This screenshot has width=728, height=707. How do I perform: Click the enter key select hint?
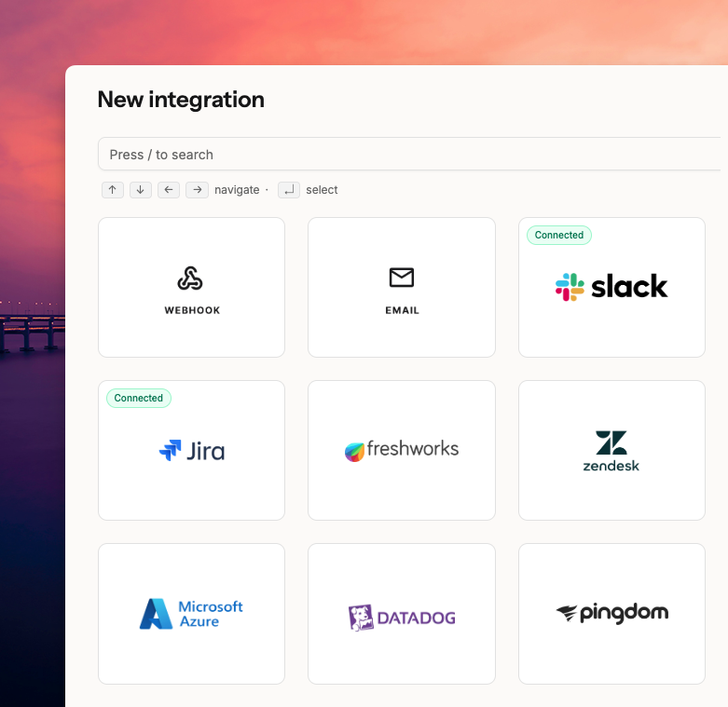point(289,190)
